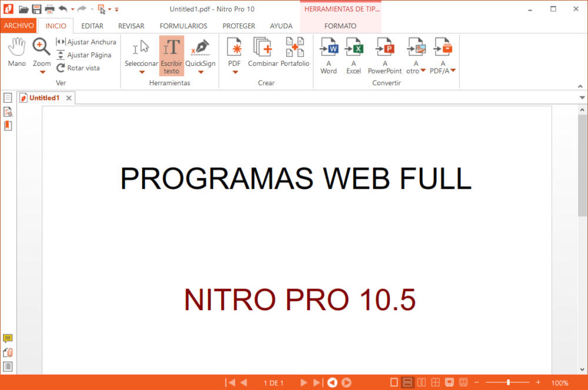Go to first page button
The image size is (588, 390).
[230, 382]
